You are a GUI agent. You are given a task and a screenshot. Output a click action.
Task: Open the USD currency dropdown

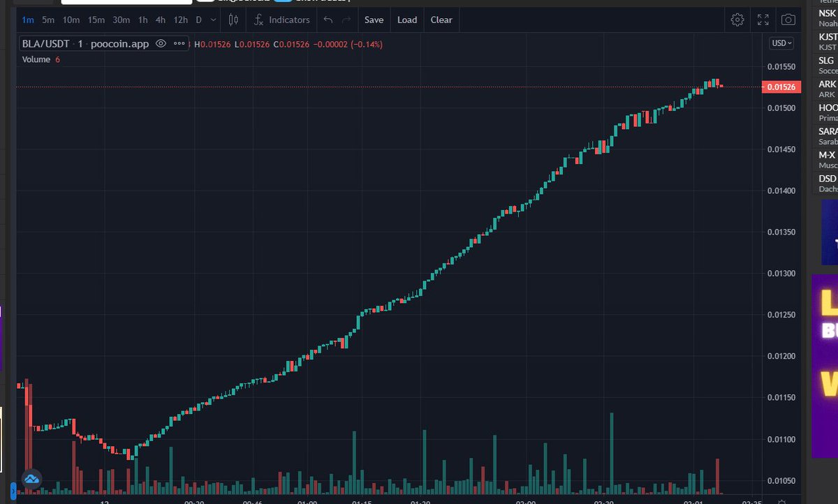pos(781,43)
